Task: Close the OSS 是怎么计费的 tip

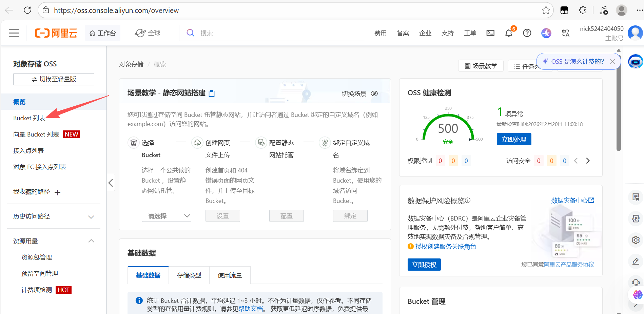Action: click(x=612, y=61)
